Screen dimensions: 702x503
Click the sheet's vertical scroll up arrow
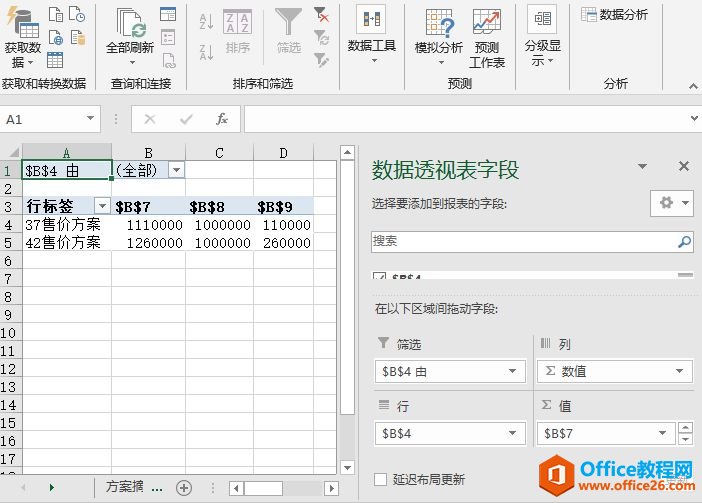coord(347,153)
